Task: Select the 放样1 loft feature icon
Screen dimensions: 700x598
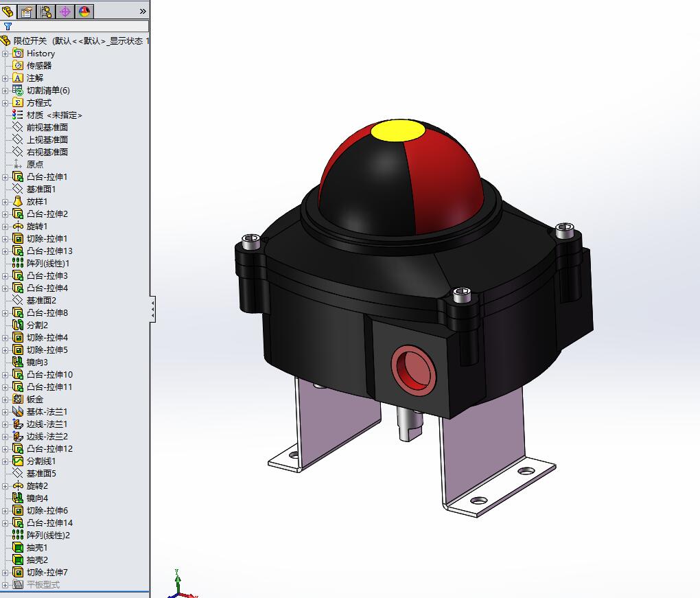Action: 18,201
